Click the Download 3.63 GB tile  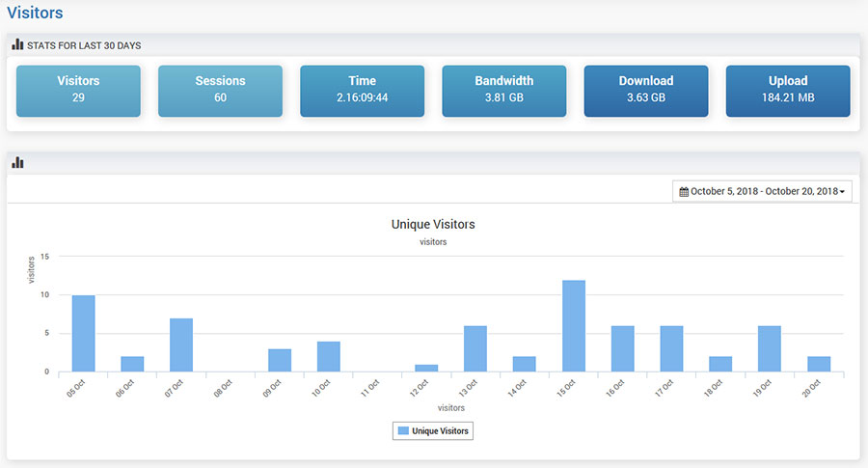click(x=646, y=90)
